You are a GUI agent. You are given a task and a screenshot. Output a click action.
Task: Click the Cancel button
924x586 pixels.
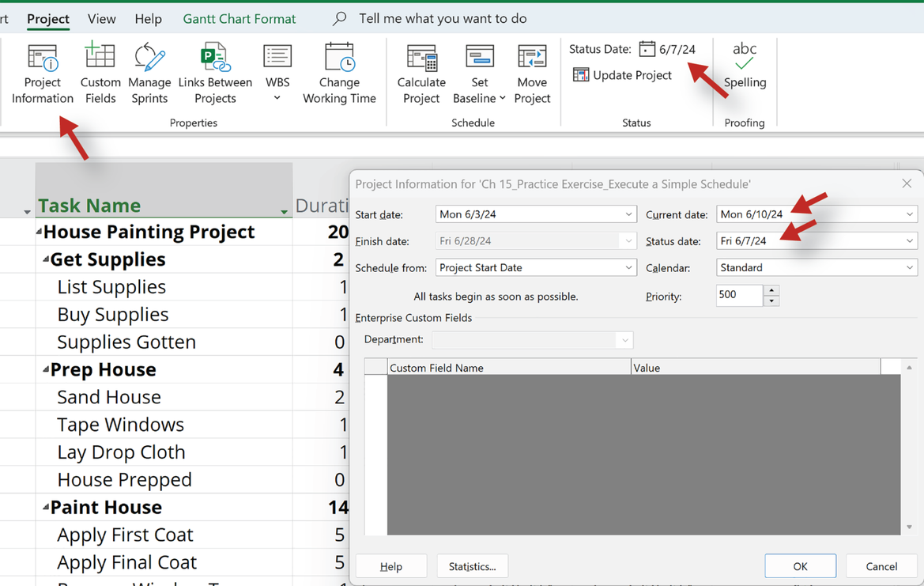(x=881, y=566)
